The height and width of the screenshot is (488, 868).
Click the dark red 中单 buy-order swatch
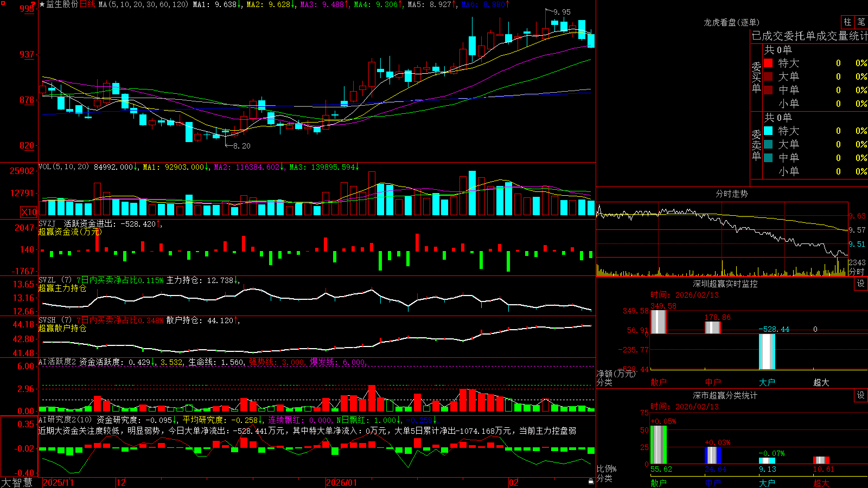pyautogui.click(x=768, y=90)
